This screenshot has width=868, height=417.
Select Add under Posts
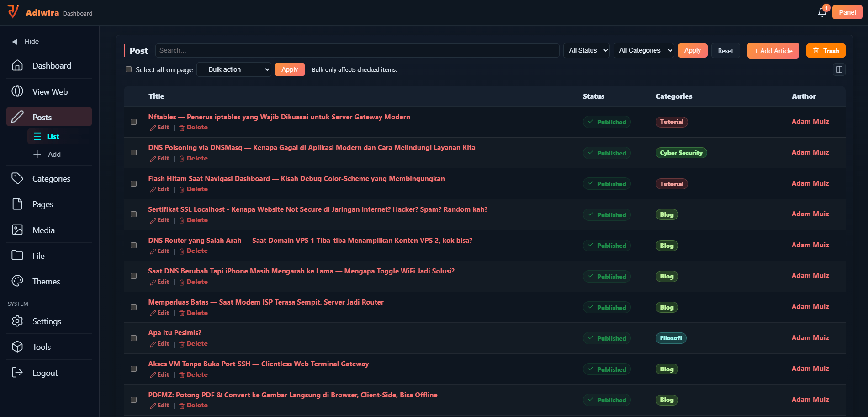[x=54, y=154]
